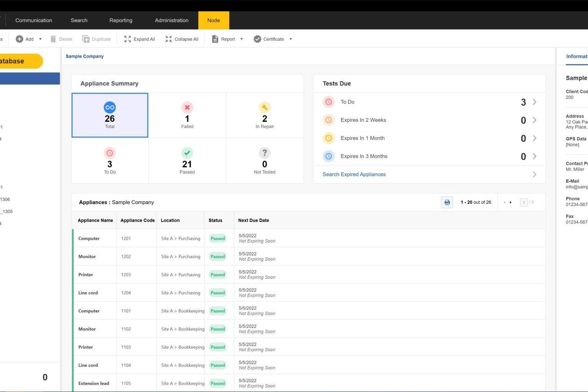Select the Passed checkmark tile

(187, 161)
